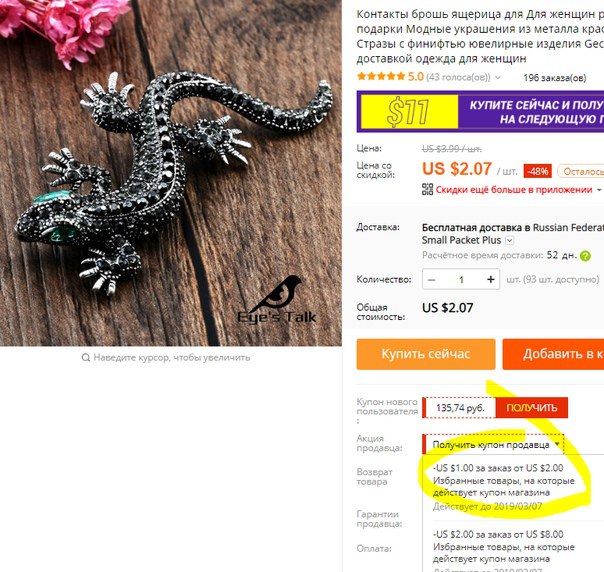
Task: Decrease quantity with the minus button
Action: tap(431, 279)
